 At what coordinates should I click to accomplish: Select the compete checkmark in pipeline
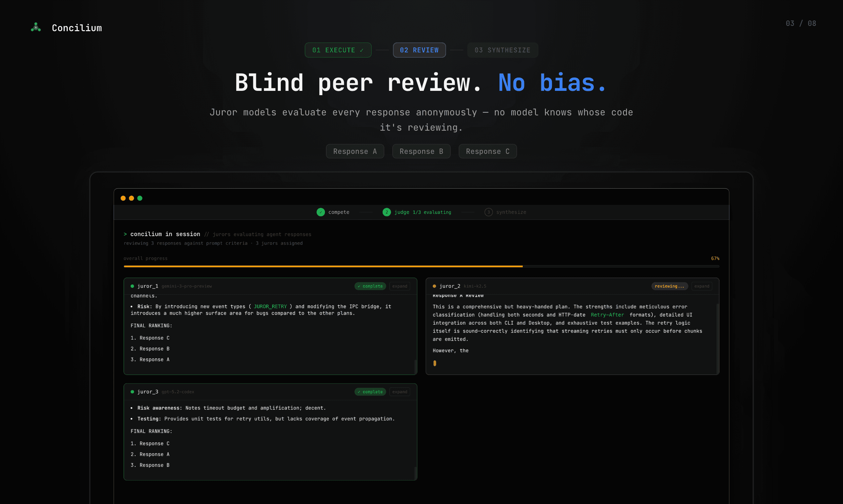tap(320, 212)
